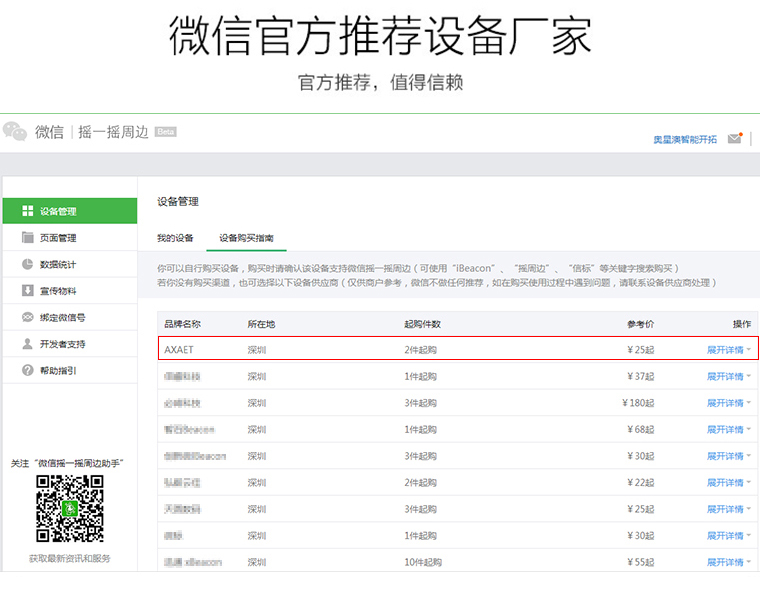Click the 10件起购 quantity cell

tap(423, 562)
